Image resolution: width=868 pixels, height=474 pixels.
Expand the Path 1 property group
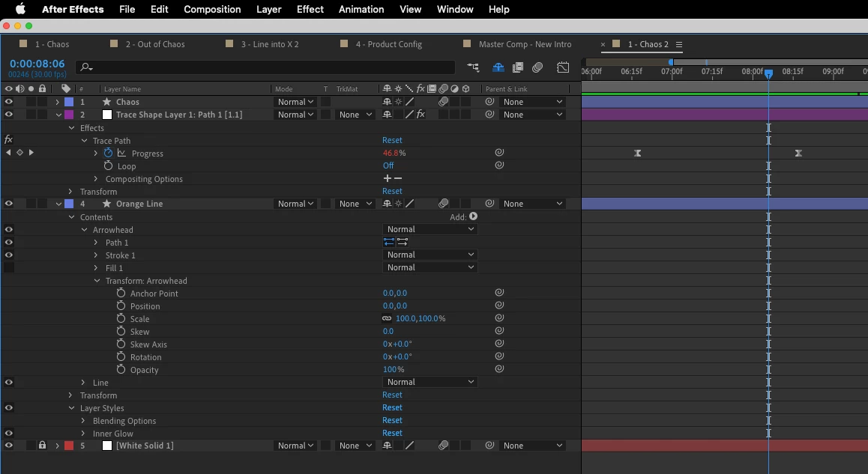(x=96, y=243)
